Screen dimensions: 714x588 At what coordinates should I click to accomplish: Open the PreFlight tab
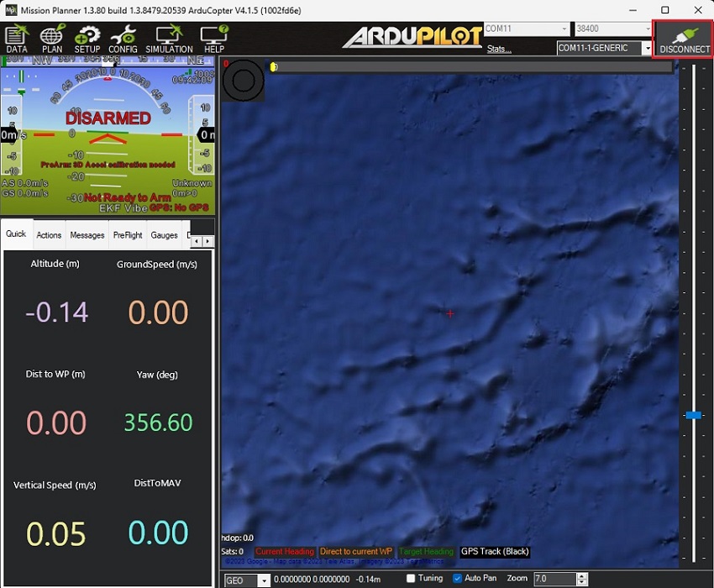click(x=128, y=235)
